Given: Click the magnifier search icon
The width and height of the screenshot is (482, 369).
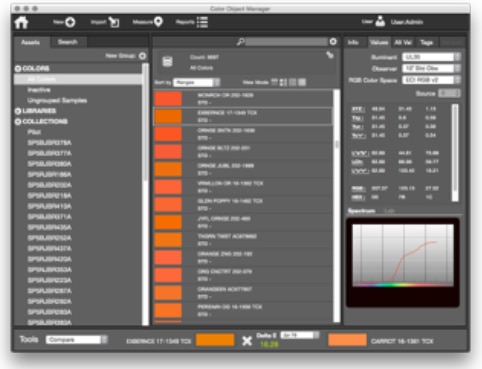Looking at the screenshot, I should tap(240, 42).
